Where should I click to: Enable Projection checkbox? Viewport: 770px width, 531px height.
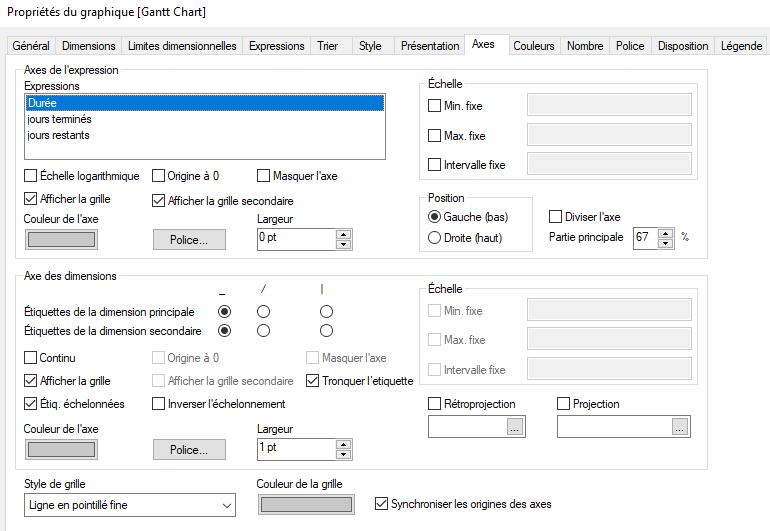(563, 404)
